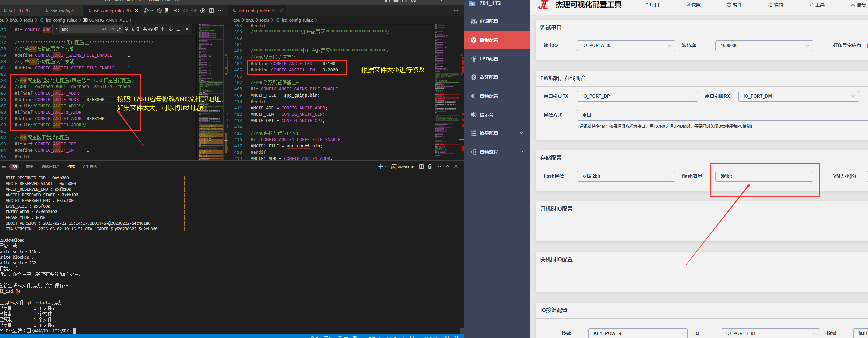Viewport: 868px width, 338px height.
Task: Click the split editor icon in left editor group
Action: (x=211, y=11)
